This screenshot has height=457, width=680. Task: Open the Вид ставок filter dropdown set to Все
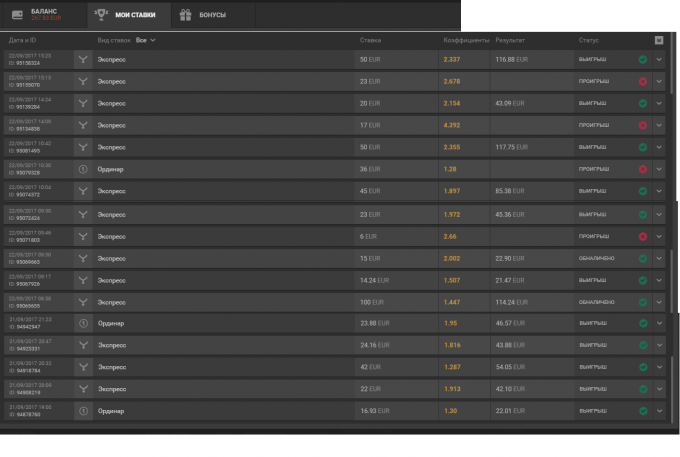tap(146, 40)
